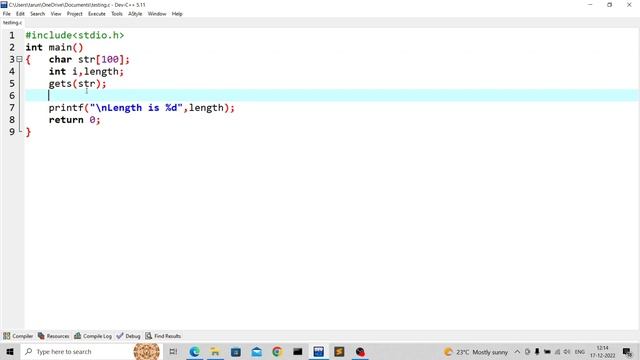Switch to the Debug panel tab
Viewport: 640px width, 360px height.
[128, 336]
